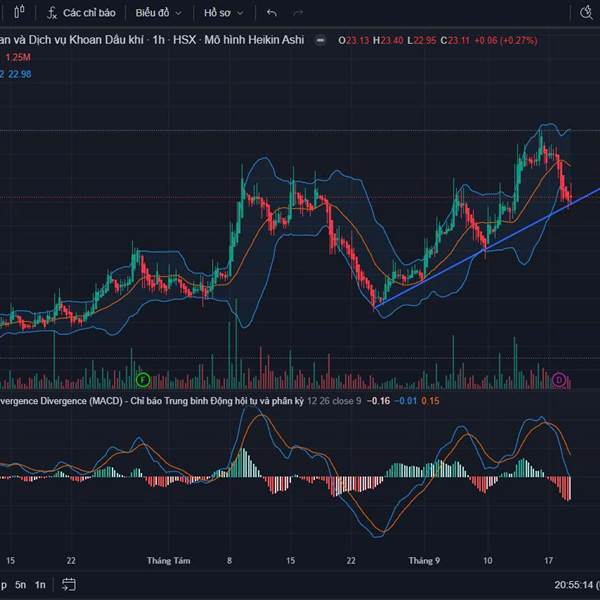Open the Các chỉ báo indicators menu
This screenshot has height=600, width=600.
79,13
